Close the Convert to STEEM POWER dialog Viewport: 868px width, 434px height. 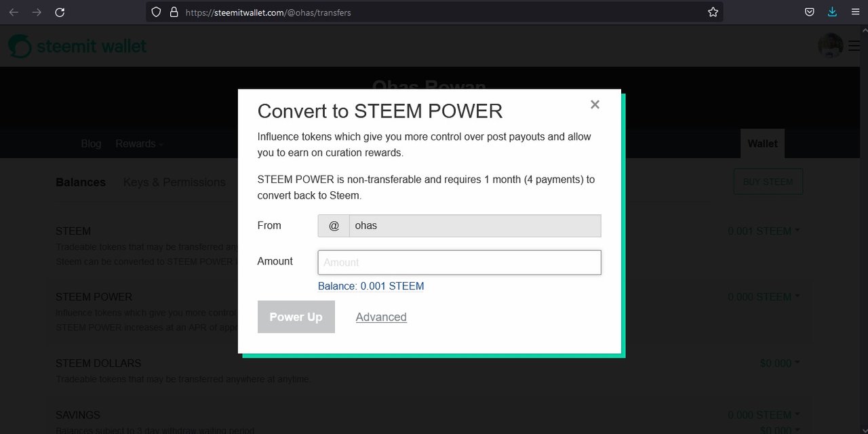click(x=595, y=104)
